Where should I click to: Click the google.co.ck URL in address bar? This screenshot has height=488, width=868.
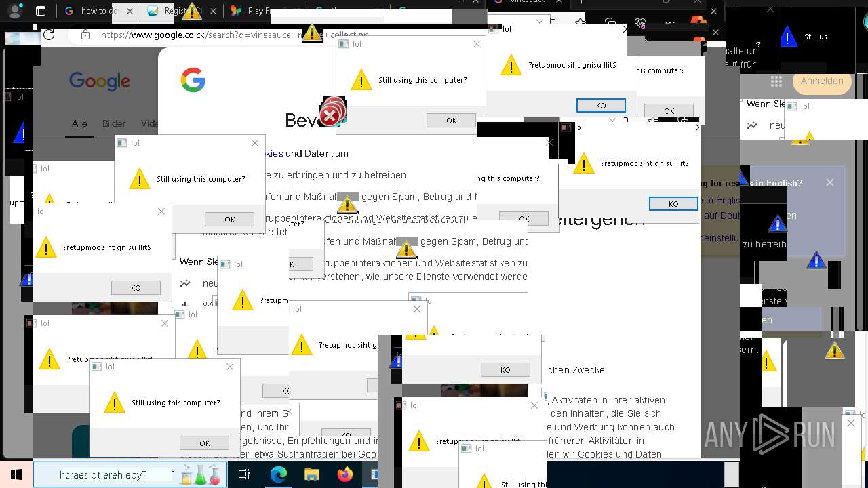coord(235,35)
